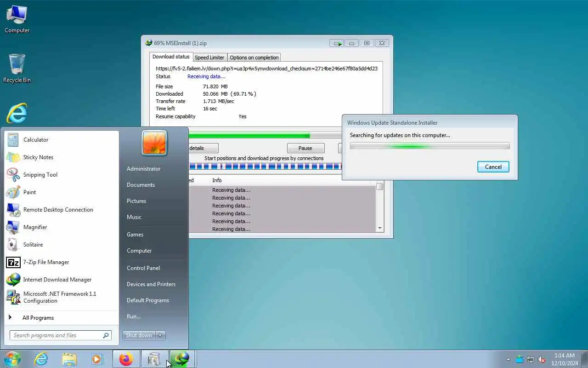588x368 pixels.
Task: Open the Run... dialog
Action: coord(134,316)
